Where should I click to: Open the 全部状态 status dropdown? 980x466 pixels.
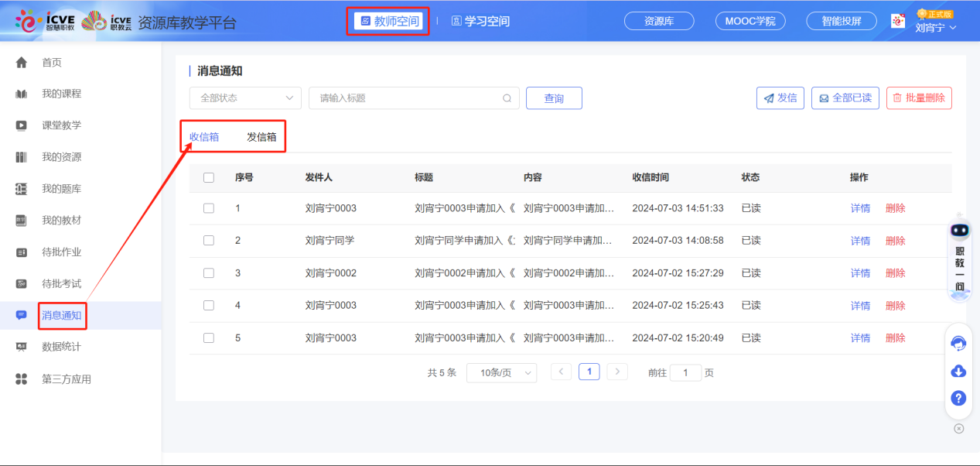click(244, 98)
